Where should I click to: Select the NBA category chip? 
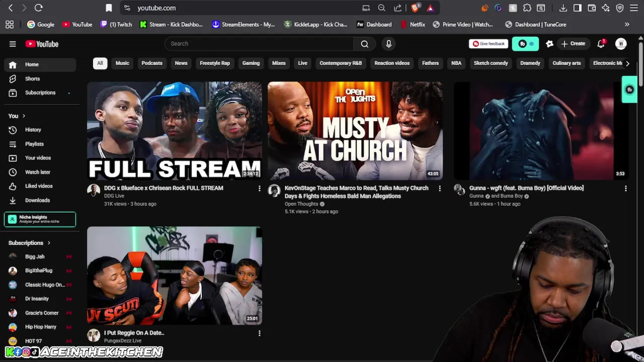(x=456, y=63)
